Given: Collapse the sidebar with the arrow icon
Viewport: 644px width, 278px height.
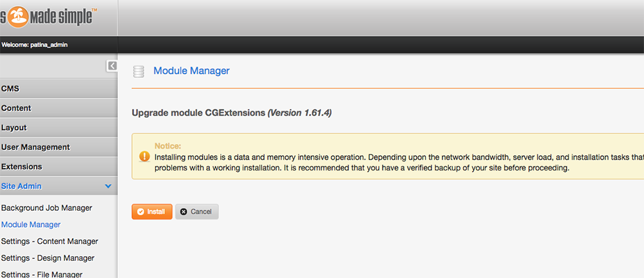Looking at the screenshot, I should pyautogui.click(x=112, y=66).
